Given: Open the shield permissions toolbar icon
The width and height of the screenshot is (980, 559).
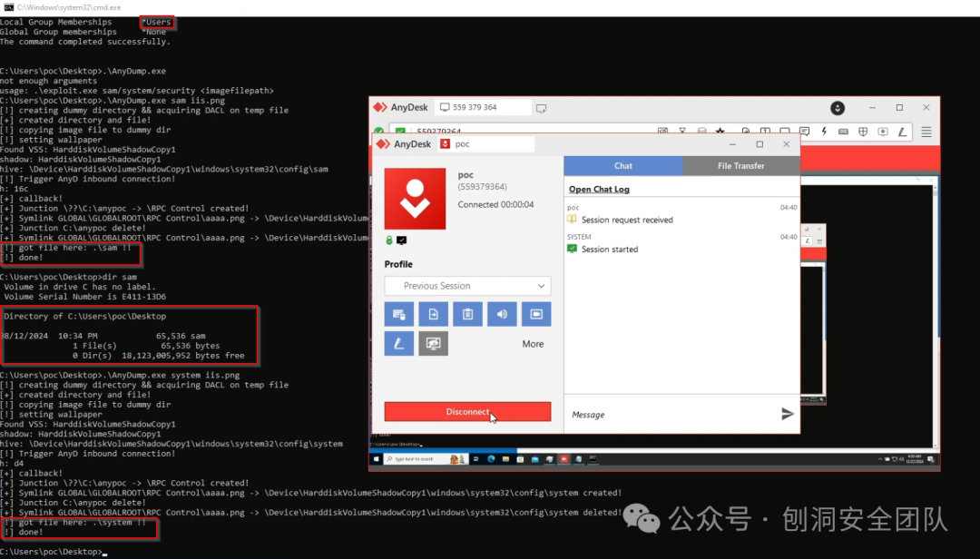Looking at the screenshot, I should tap(863, 132).
